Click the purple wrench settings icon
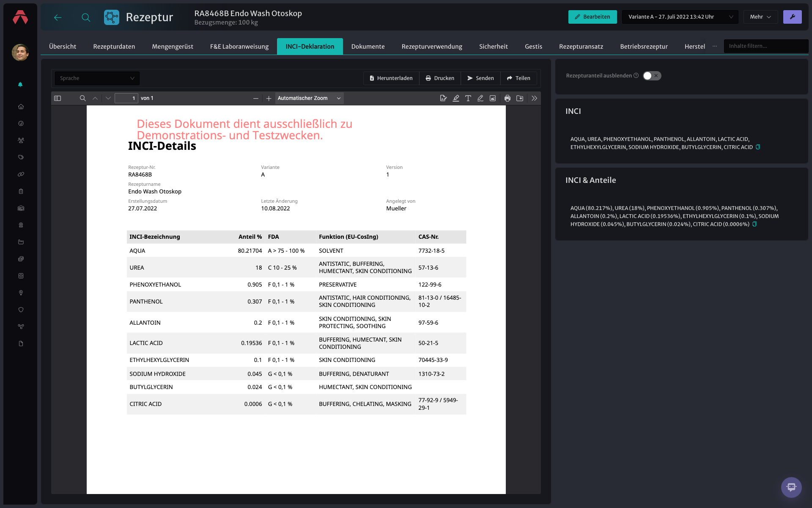The height and width of the screenshot is (508, 812). click(x=792, y=17)
